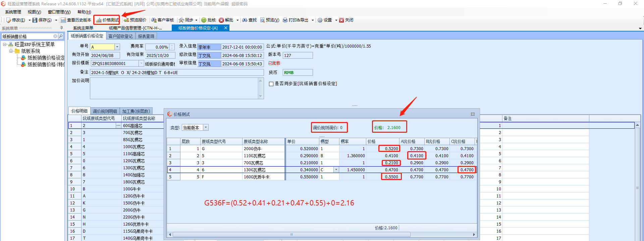Select the 160G优质牛卡 row in 价格测试 grid
The image size is (644, 241).
click(321, 177)
